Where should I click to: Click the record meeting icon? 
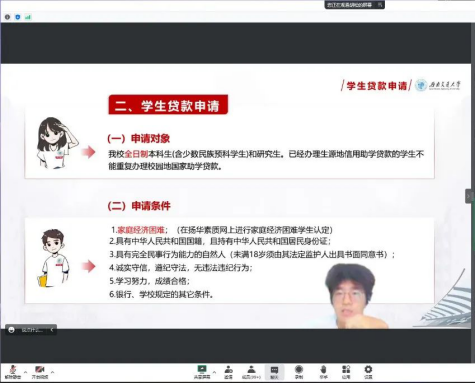coord(299,372)
